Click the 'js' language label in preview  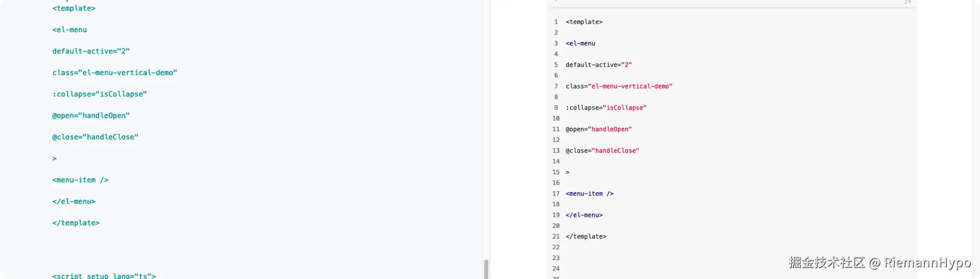coord(907,2)
